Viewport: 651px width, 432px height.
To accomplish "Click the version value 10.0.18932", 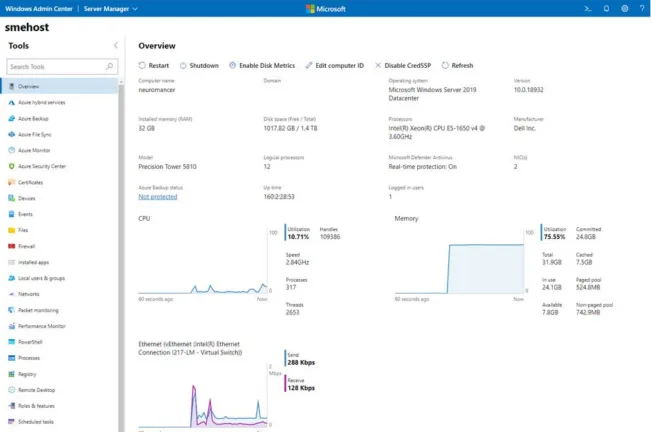I will point(529,90).
